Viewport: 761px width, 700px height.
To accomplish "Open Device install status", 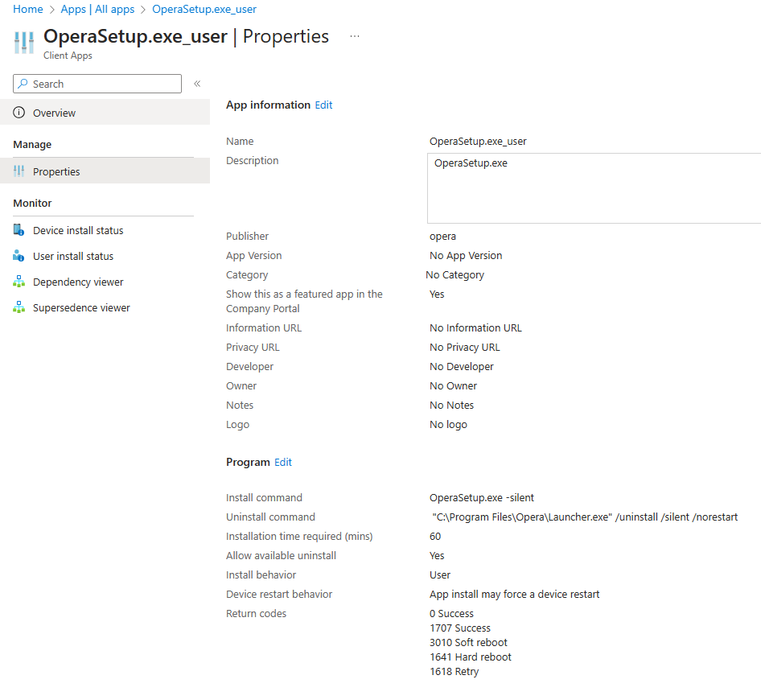I will click(76, 229).
